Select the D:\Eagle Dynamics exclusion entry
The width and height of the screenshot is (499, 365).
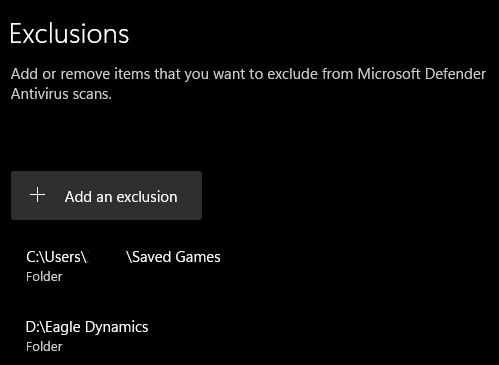click(x=87, y=336)
